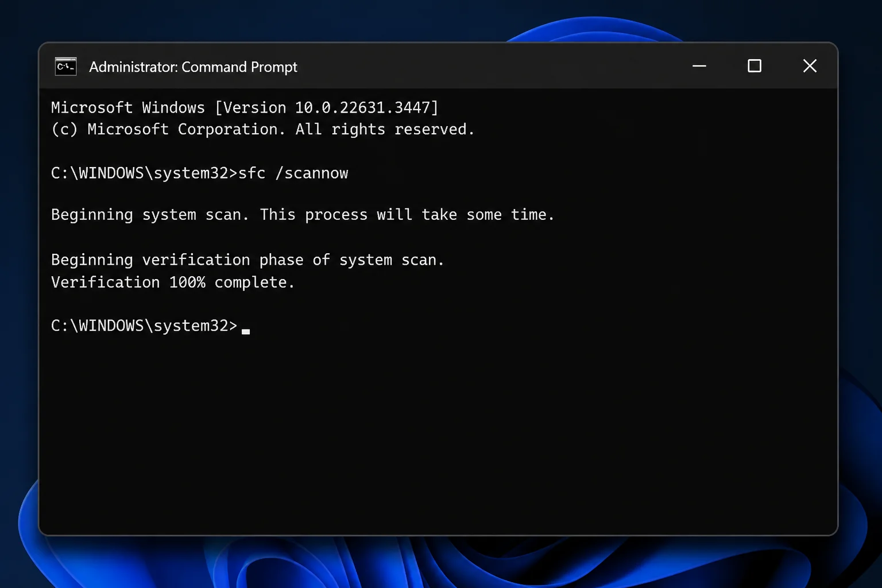Close the Administrator Command Prompt window
This screenshot has width=882, height=588.
(810, 66)
